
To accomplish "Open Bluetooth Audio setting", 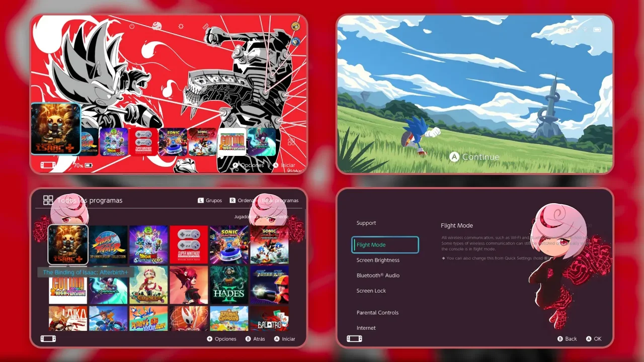I will 378,276.
